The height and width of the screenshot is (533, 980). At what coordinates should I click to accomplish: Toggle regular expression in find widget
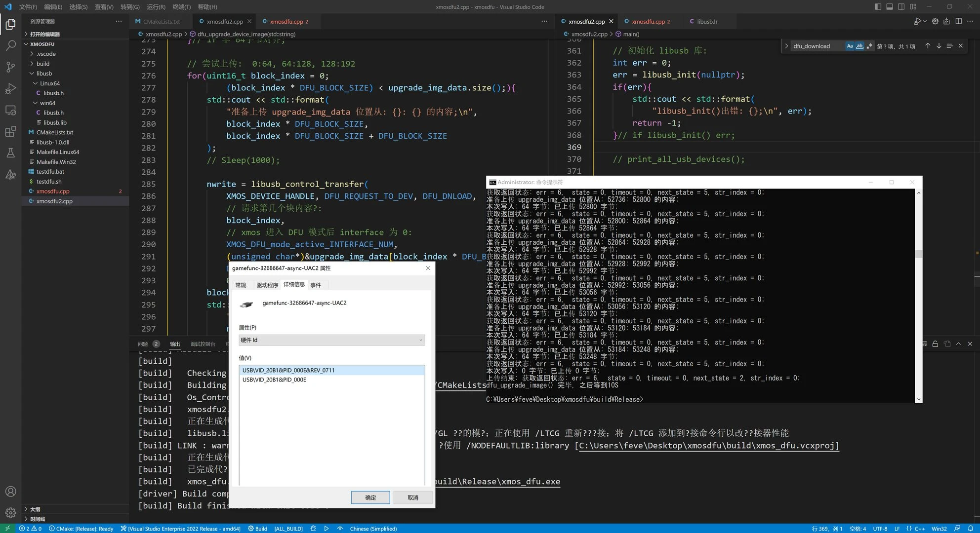869,46
